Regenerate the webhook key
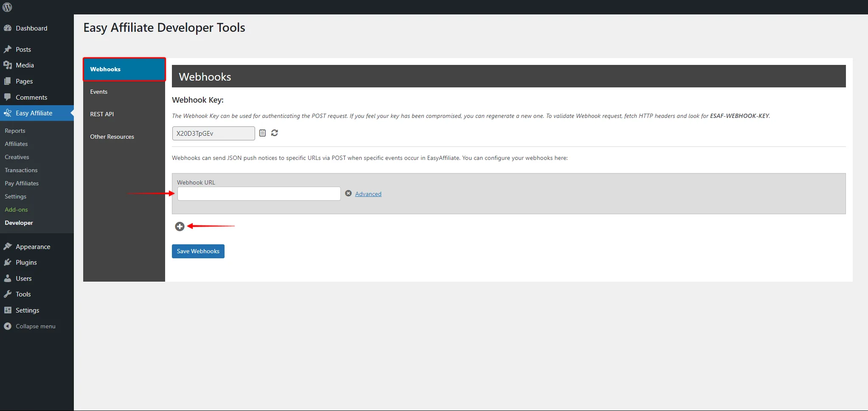The width and height of the screenshot is (868, 411). (x=275, y=133)
